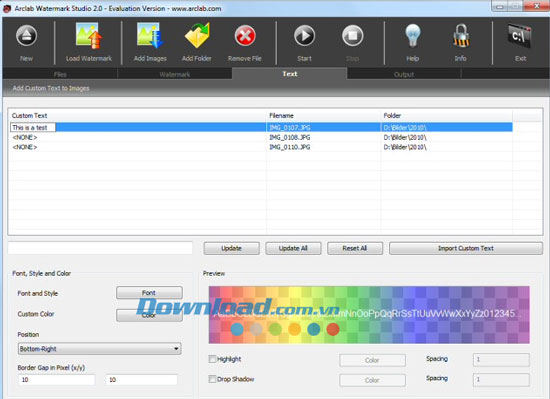
Task: Click the New project icon
Action: 26,36
